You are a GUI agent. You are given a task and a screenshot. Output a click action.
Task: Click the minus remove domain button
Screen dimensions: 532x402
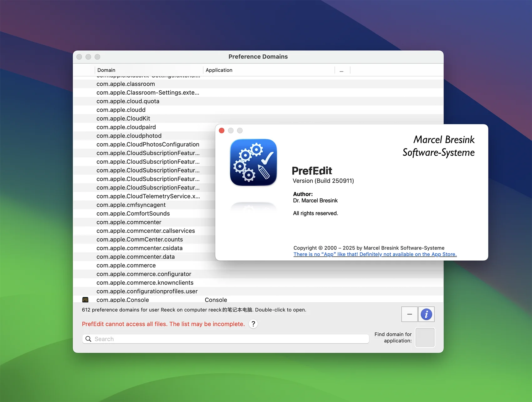pyautogui.click(x=409, y=314)
